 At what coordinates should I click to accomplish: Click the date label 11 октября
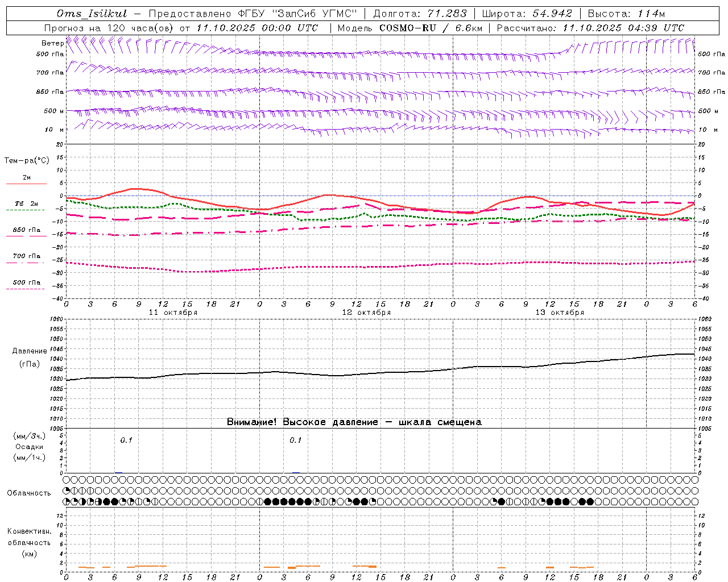tap(173, 313)
